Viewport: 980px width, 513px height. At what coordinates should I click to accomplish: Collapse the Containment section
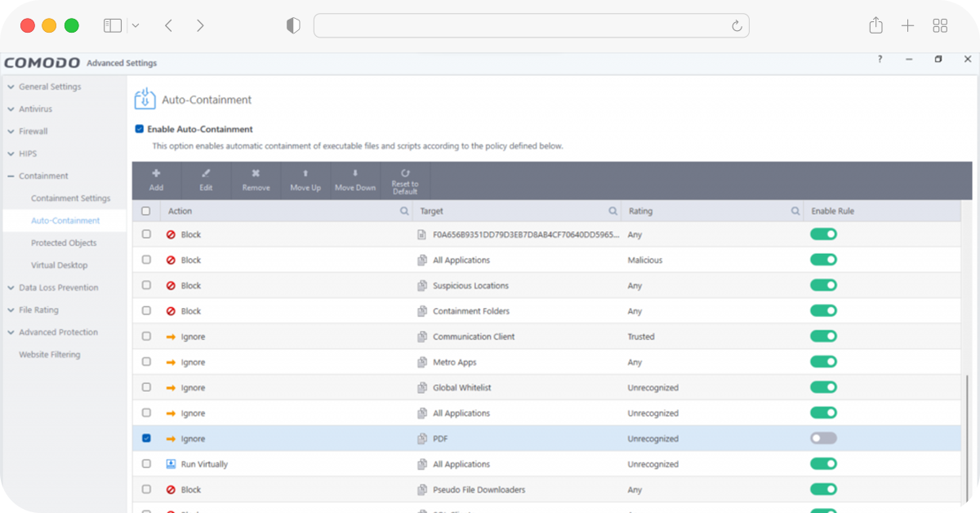[x=11, y=176]
